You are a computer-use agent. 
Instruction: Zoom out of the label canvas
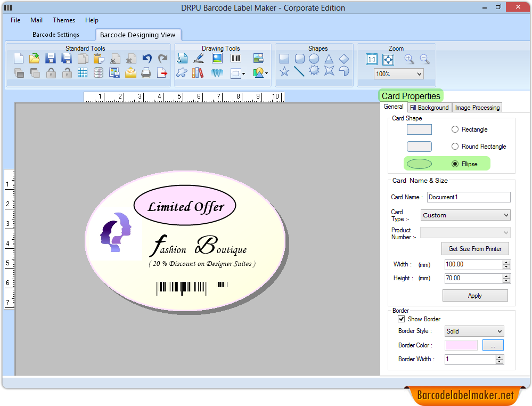pos(425,59)
